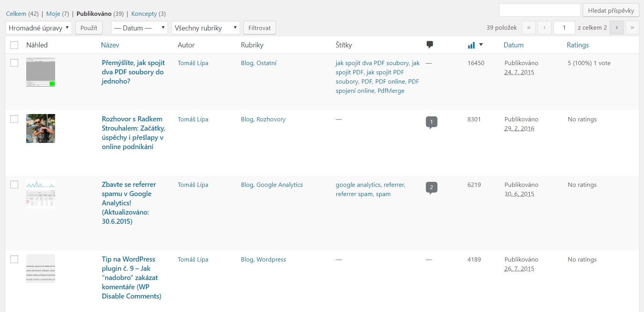The image size is (644, 312).
Task: Switch to Koncepty drafts view
Action: tap(144, 14)
